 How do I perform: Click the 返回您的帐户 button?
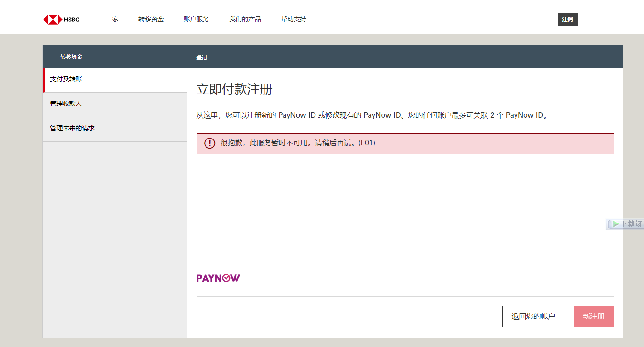pyautogui.click(x=533, y=316)
